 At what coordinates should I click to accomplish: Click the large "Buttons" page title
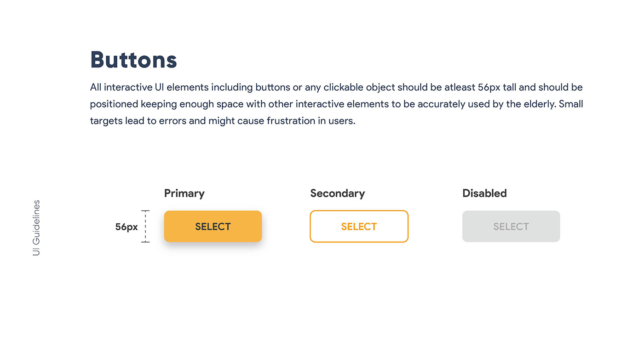point(133,60)
